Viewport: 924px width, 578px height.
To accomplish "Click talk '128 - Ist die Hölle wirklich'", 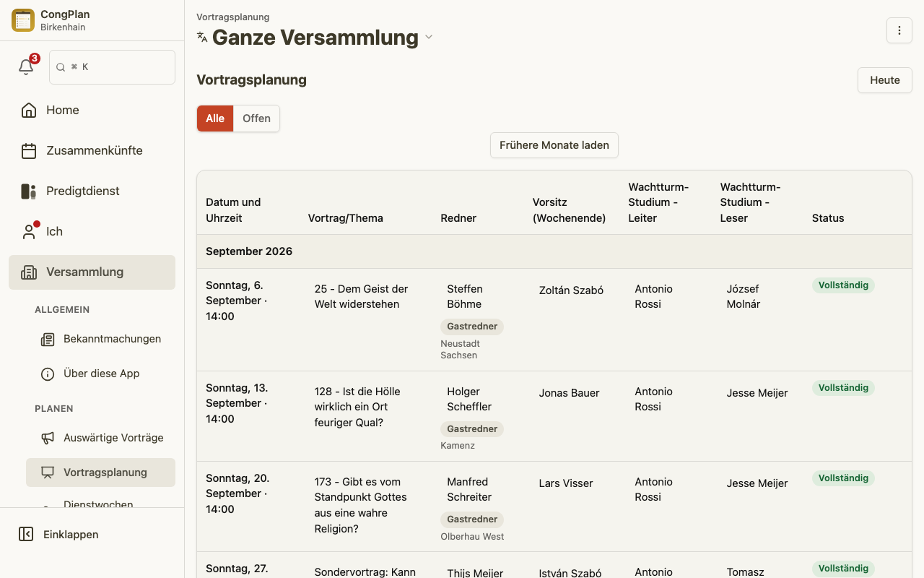I will tap(357, 407).
